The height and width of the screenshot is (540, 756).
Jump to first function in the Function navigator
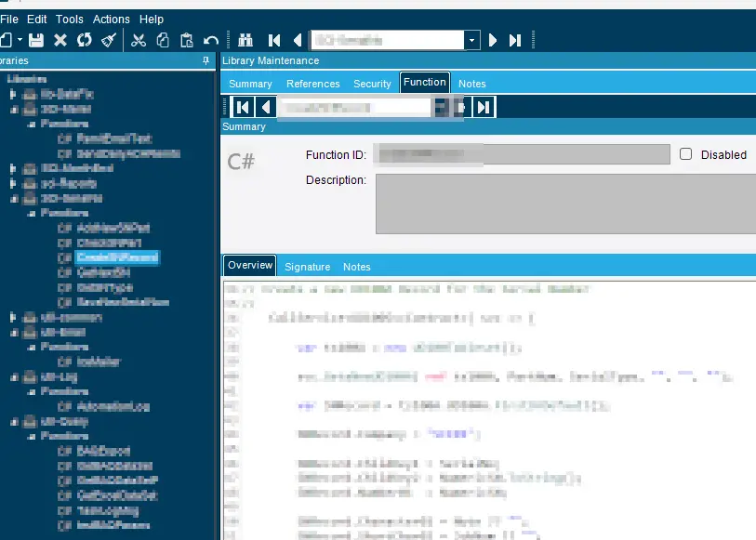[x=243, y=107]
